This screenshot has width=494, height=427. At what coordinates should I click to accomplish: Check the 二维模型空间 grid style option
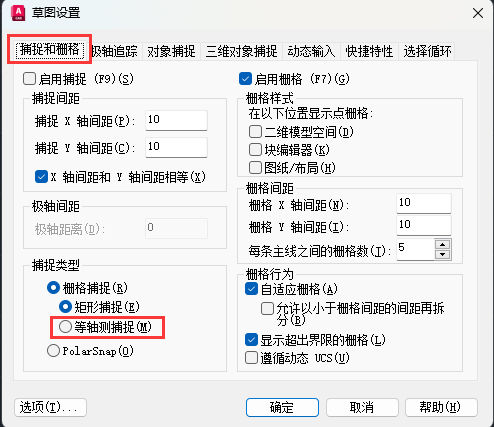(255, 132)
